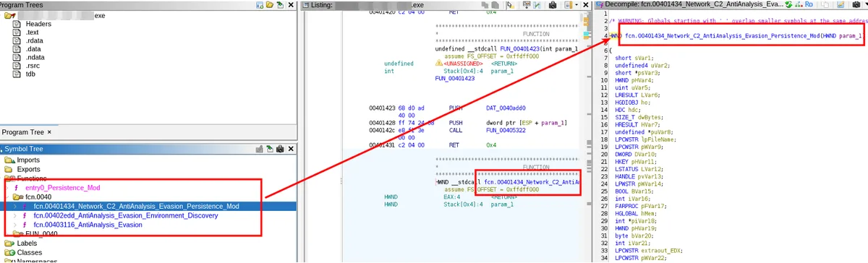Take a Listing snapshot with camera icon
Image resolution: width=868 pixels, height=263 pixels.
[553, 5]
